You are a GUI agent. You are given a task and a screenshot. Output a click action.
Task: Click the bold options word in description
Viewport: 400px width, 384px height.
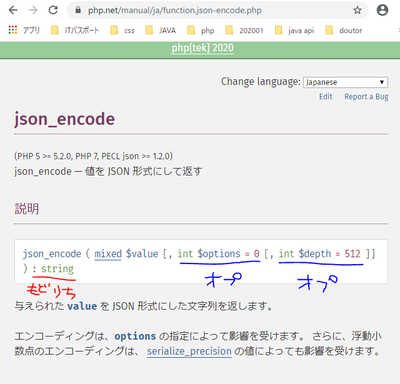(135, 336)
